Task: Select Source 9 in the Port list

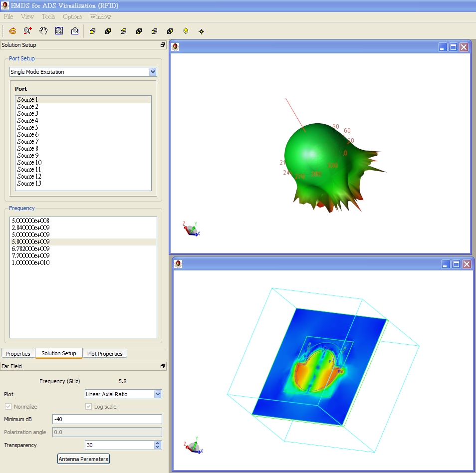Action: [x=83, y=156]
